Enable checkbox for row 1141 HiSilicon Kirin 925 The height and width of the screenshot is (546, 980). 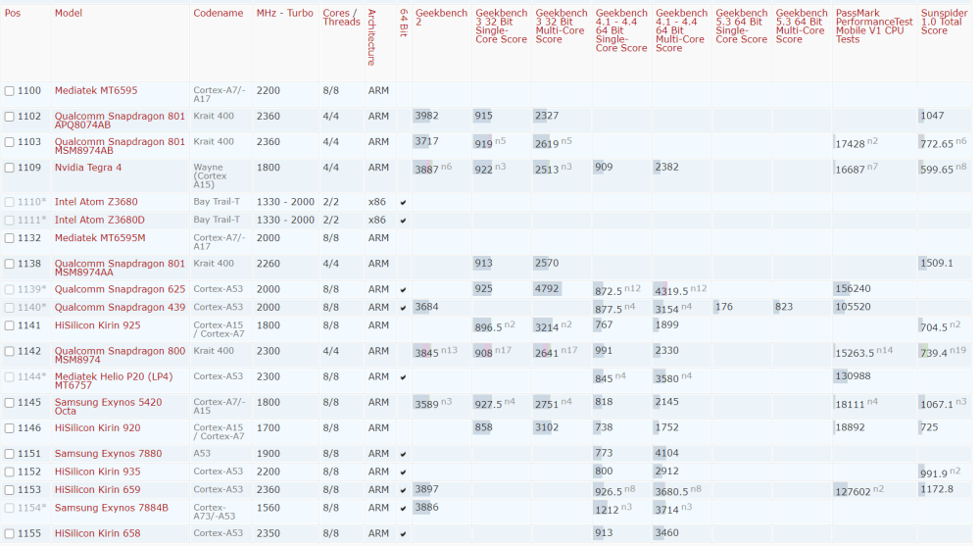[x=10, y=325]
